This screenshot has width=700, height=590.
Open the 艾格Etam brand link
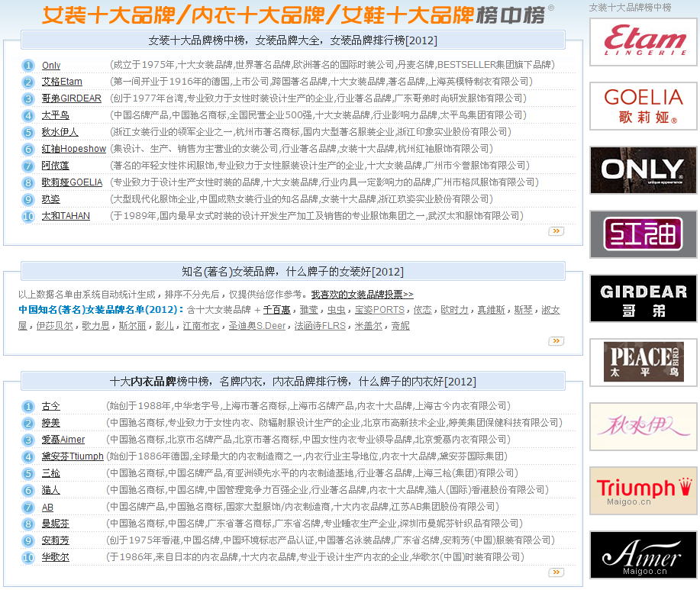click(x=62, y=82)
